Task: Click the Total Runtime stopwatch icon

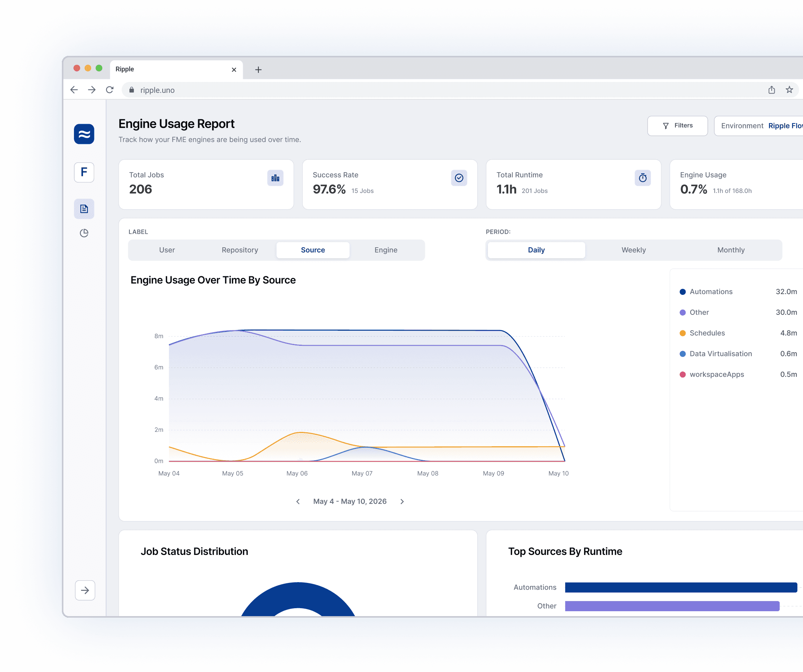Action: click(643, 178)
